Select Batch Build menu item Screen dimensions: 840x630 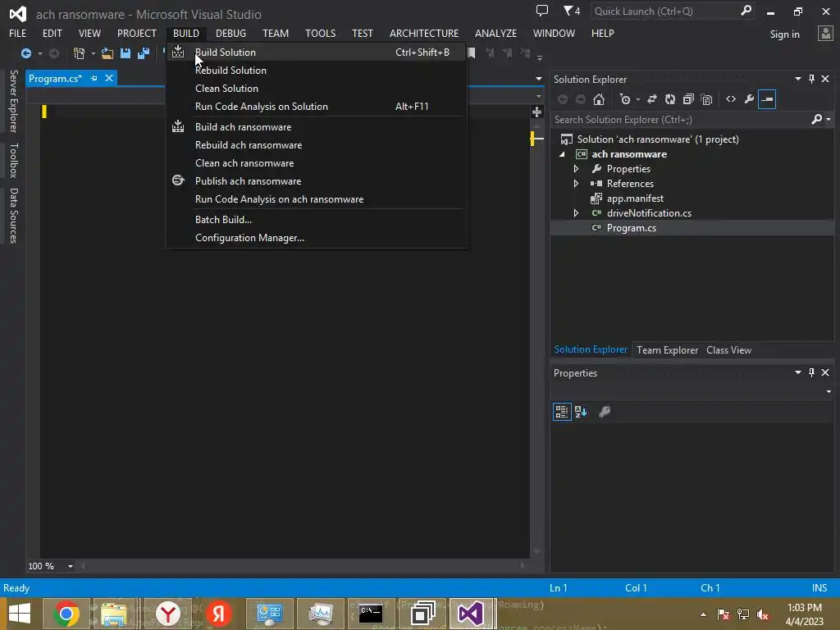[x=316, y=220]
